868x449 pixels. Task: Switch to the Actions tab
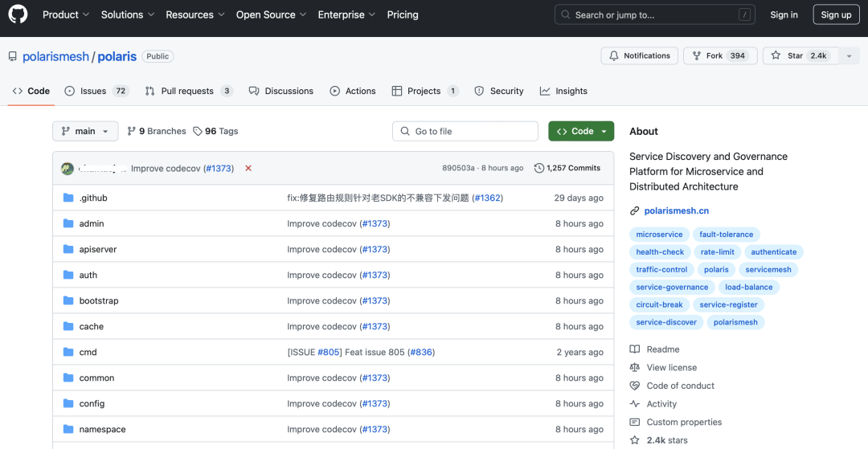click(x=353, y=92)
